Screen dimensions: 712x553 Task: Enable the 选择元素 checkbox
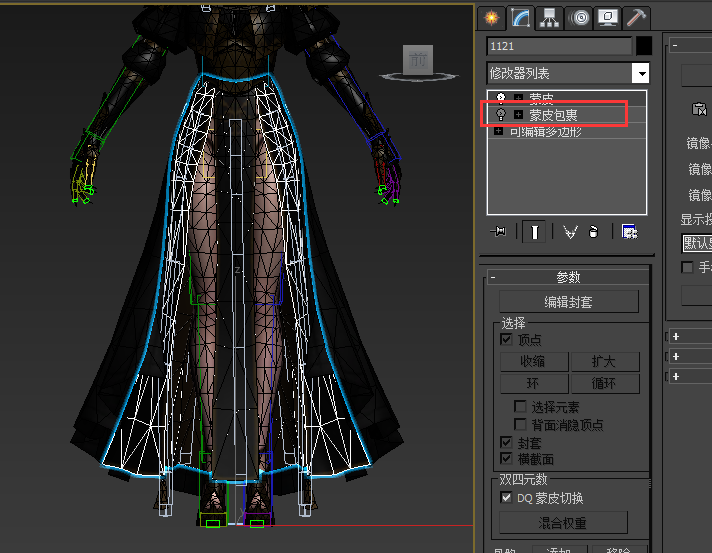click(x=520, y=406)
